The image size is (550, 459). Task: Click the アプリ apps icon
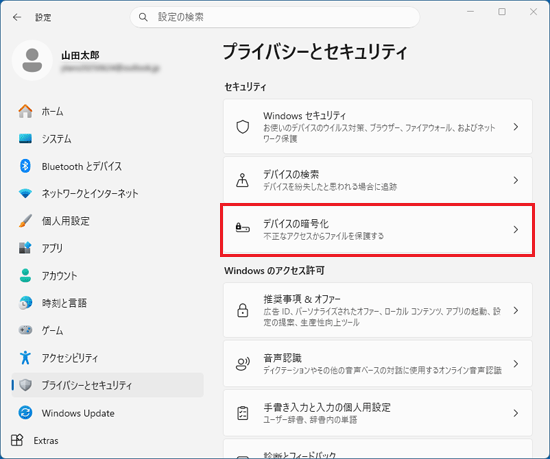25,248
